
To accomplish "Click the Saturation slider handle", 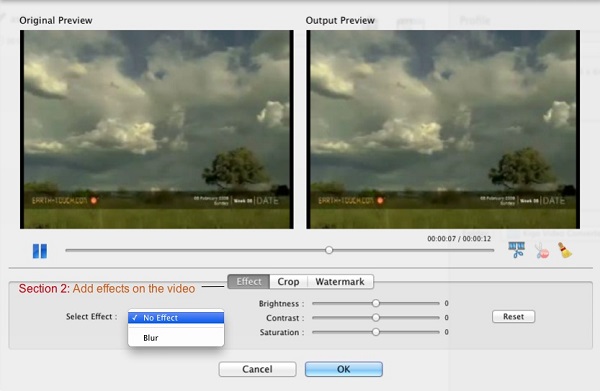I will pyautogui.click(x=376, y=332).
